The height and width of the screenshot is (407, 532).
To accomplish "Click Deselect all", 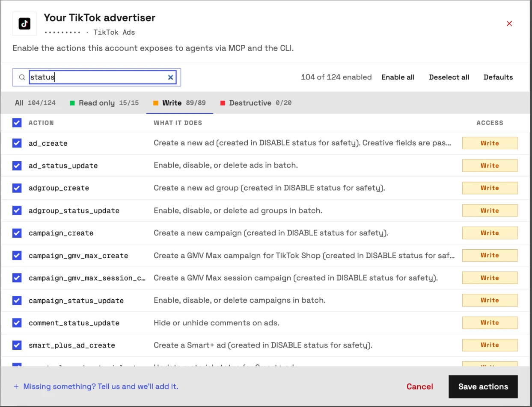I will (449, 77).
